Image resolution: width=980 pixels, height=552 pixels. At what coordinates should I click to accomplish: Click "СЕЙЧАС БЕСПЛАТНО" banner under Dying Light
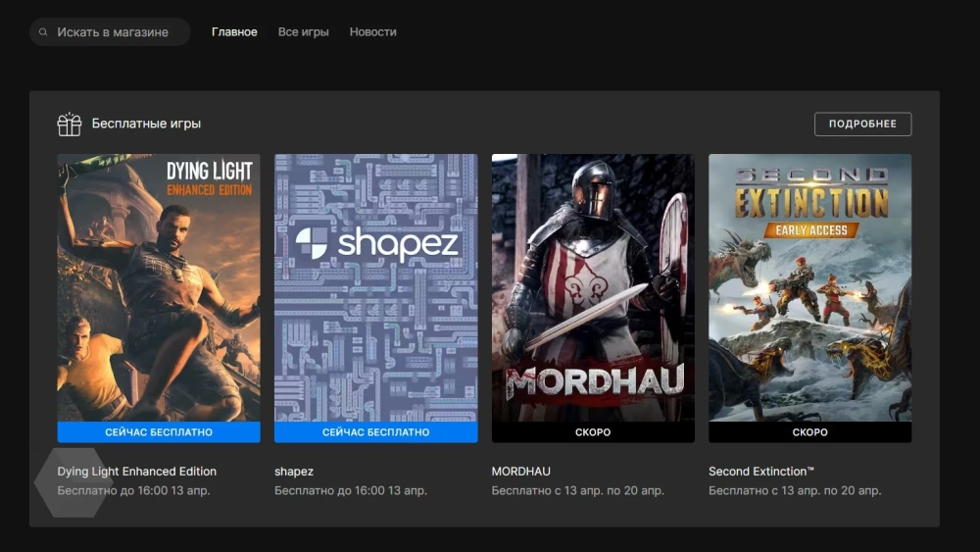pos(159,432)
